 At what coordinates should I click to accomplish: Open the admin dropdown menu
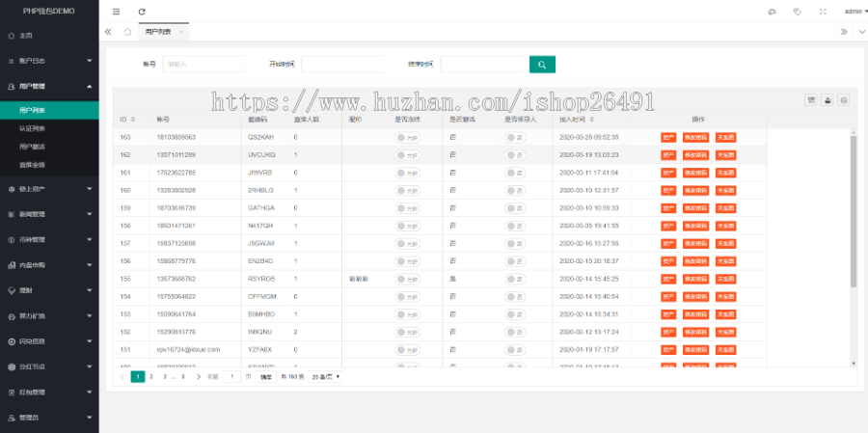click(853, 12)
